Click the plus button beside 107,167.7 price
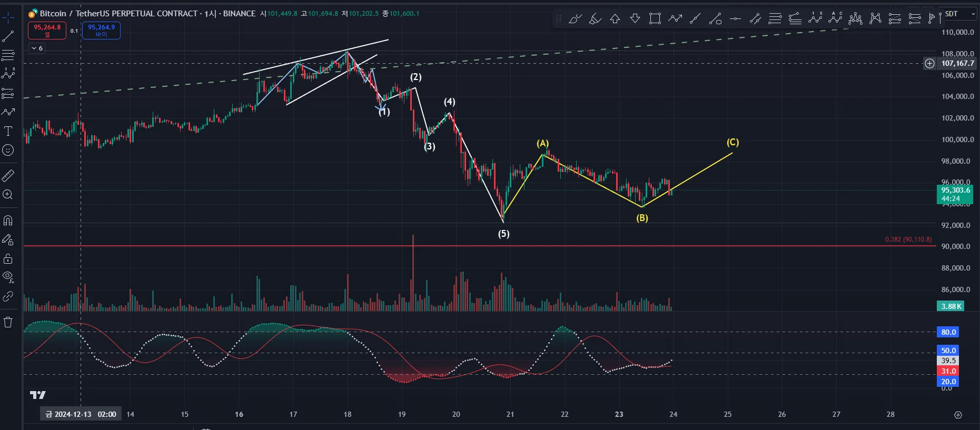The image size is (980, 430). pyautogui.click(x=930, y=64)
